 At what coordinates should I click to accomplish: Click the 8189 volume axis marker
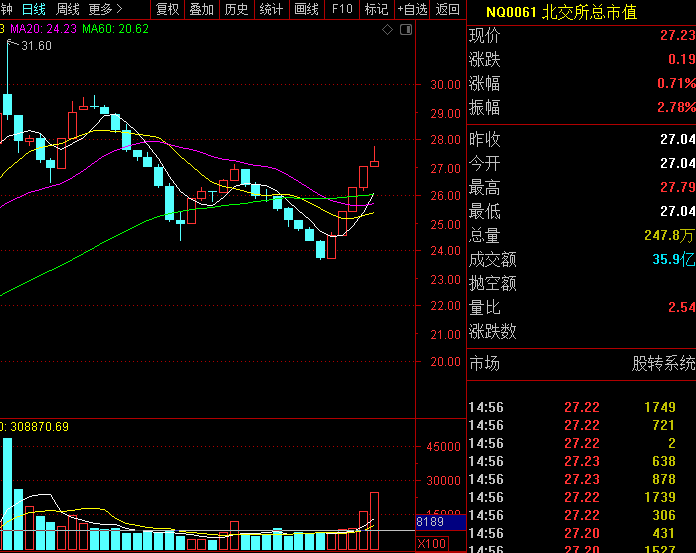440,522
